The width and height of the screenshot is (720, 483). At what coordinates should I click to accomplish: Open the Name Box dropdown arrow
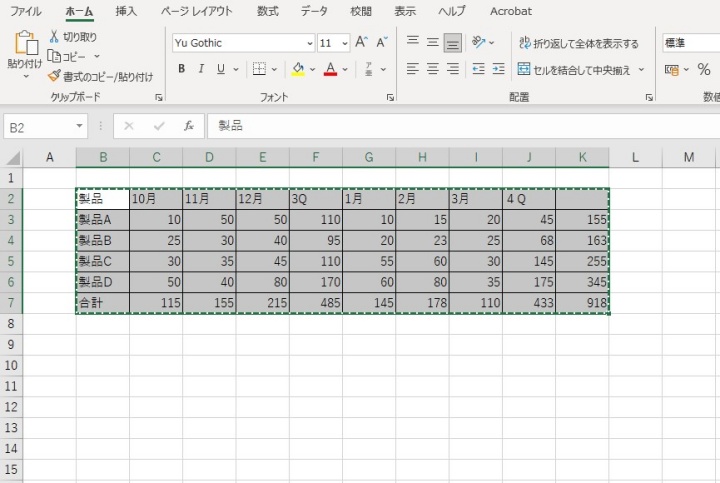pos(79,126)
